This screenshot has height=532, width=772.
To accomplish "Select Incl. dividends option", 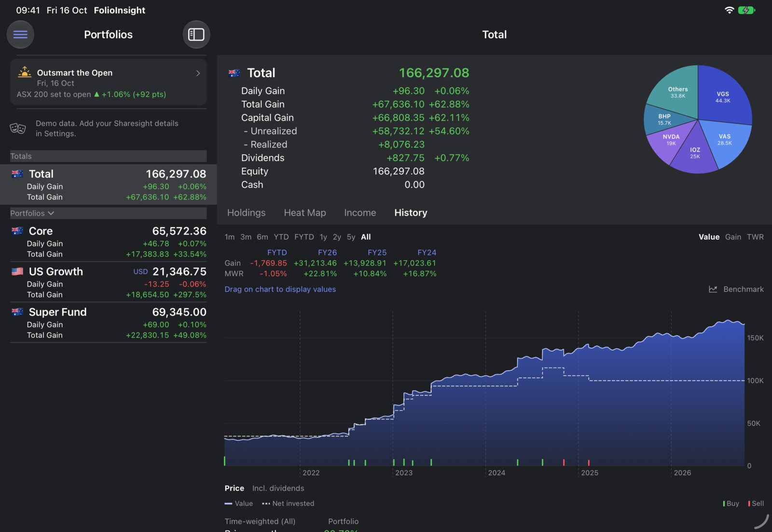I will [x=278, y=488].
